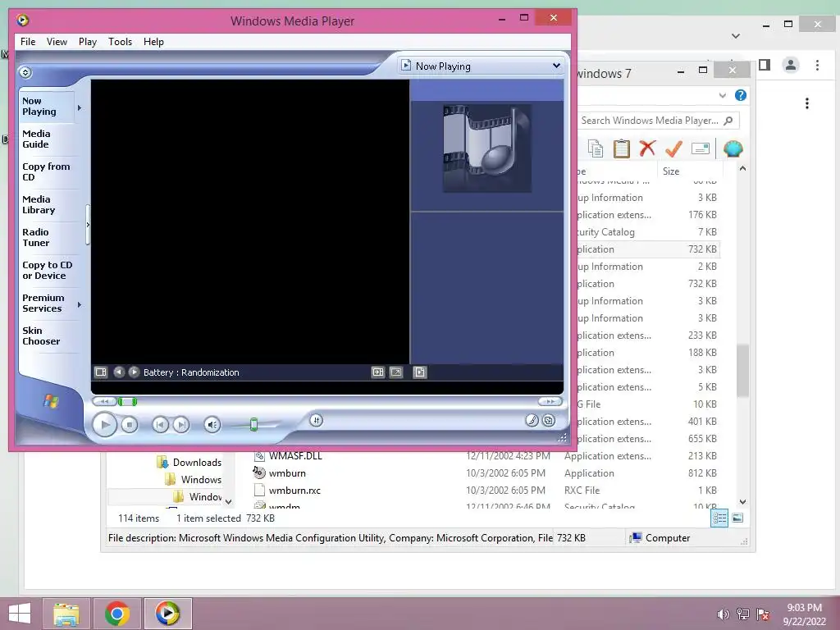
Task: Open Chrome from the taskbar
Action: [x=116, y=614]
